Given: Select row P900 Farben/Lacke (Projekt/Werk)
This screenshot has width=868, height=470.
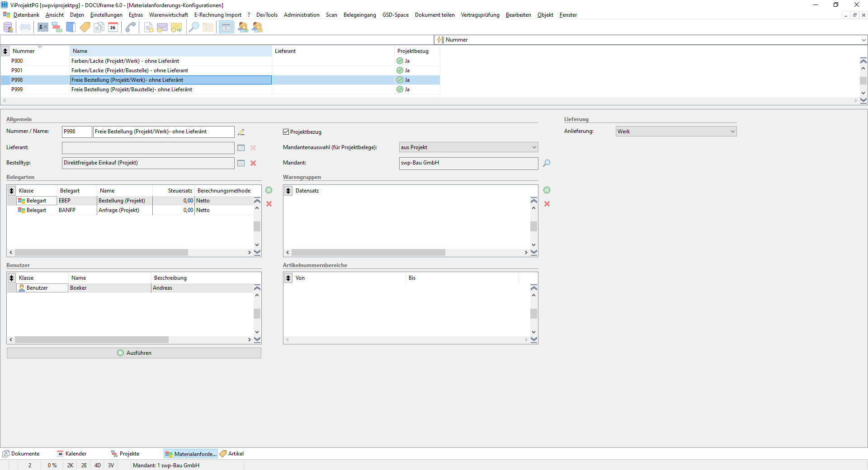Looking at the screenshot, I should pyautogui.click(x=220, y=61).
